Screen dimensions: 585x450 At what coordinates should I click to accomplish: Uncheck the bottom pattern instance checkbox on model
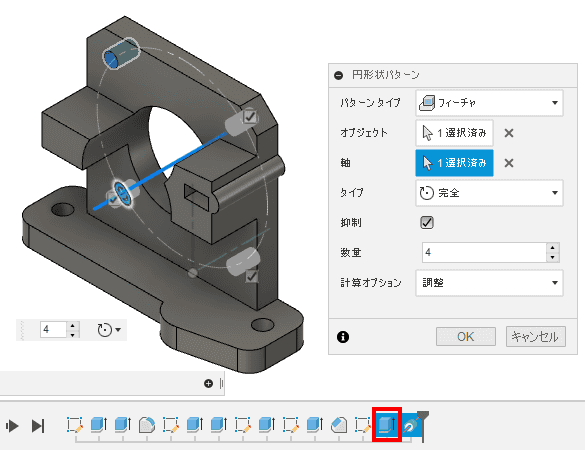(252, 276)
